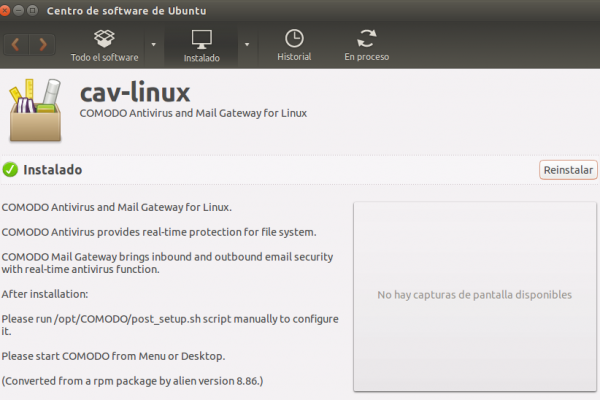Click the subtitle COMODO Antivirus and Mail Gateway
Screen dimensions: 600x400
click(x=193, y=113)
